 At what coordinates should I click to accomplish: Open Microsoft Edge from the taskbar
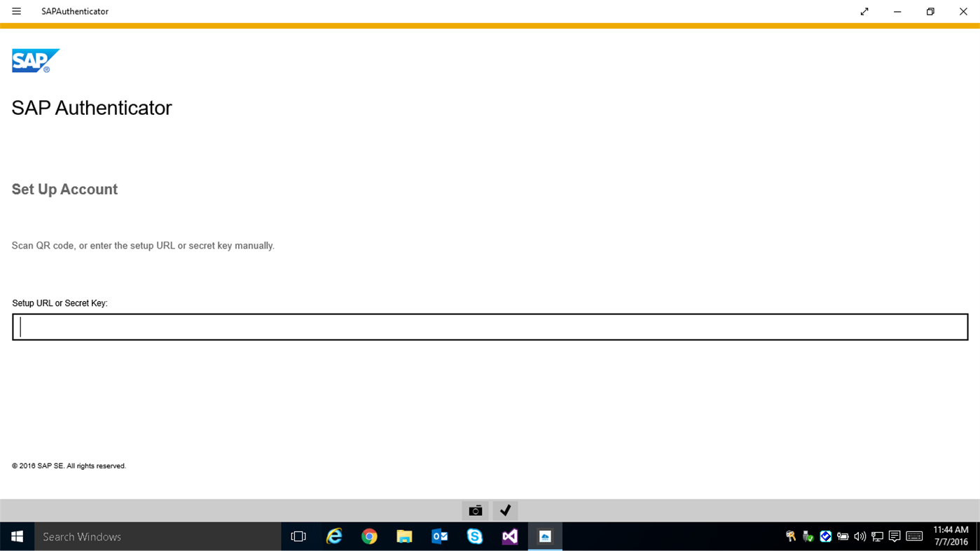(x=334, y=536)
